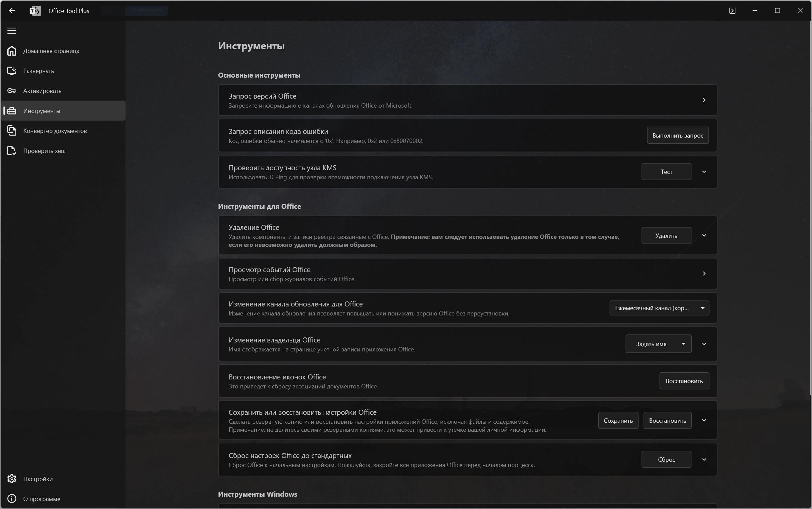
Task: Toggle the hamburger navigation menu
Action: (x=12, y=31)
